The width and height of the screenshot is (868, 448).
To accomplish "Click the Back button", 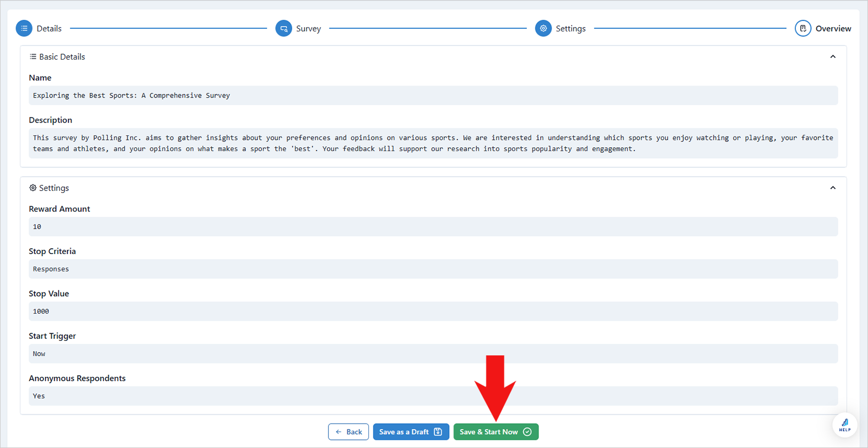I will 348,432.
